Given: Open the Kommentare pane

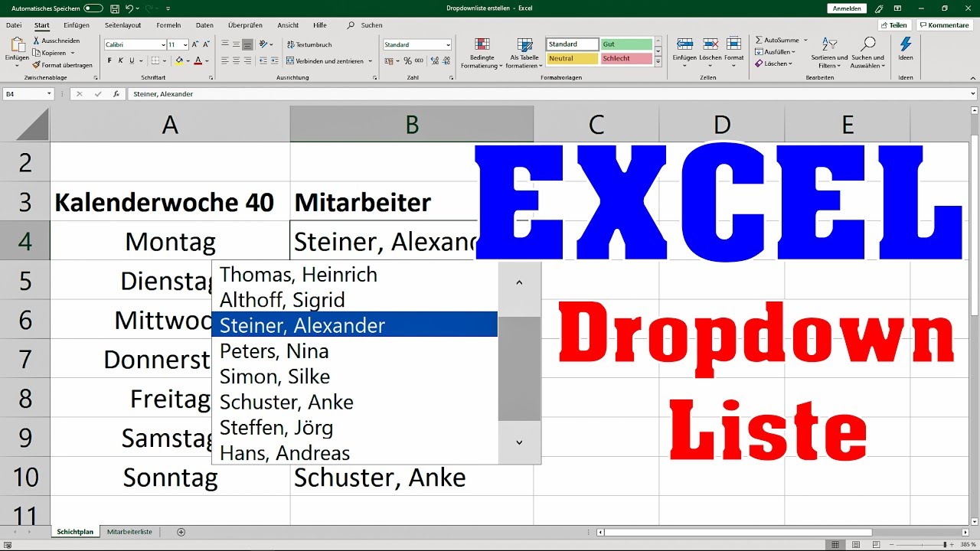Looking at the screenshot, I should (945, 25).
